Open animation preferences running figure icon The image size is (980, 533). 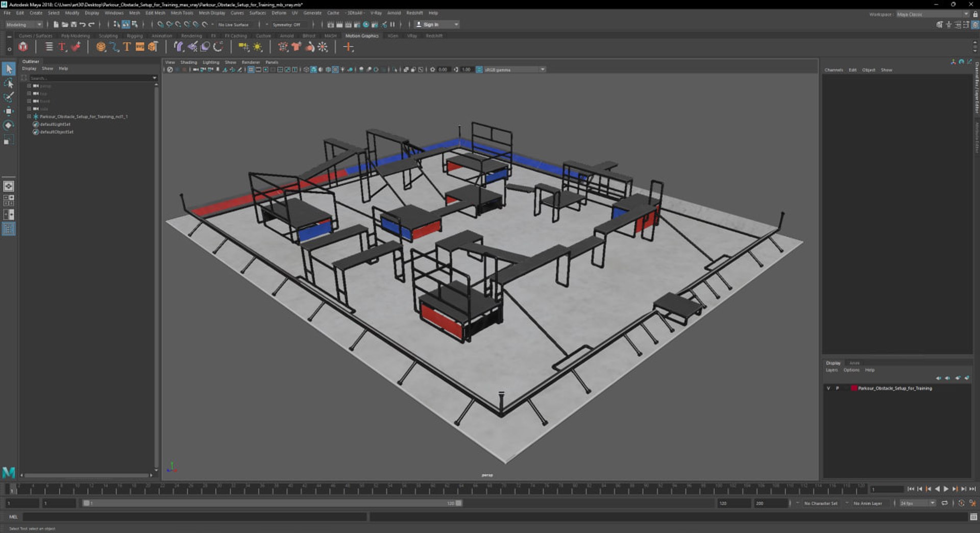pyautogui.click(x=973, y=503)
